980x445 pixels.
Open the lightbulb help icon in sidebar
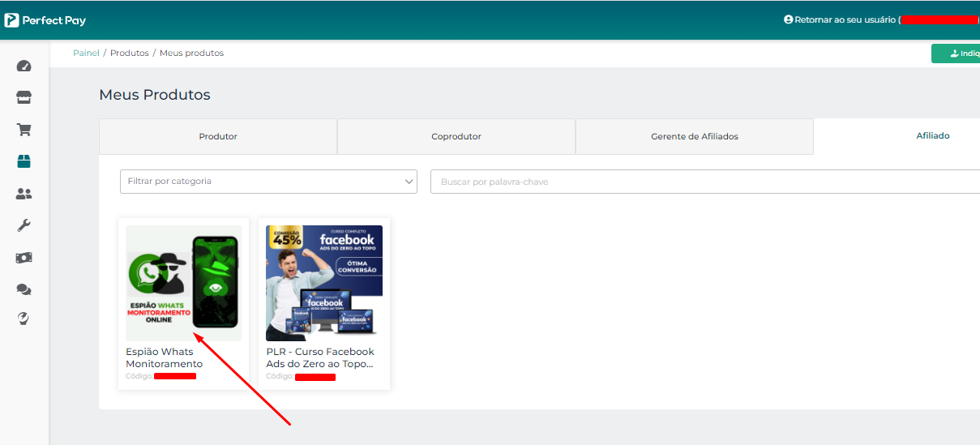click(x=24, y=319)
